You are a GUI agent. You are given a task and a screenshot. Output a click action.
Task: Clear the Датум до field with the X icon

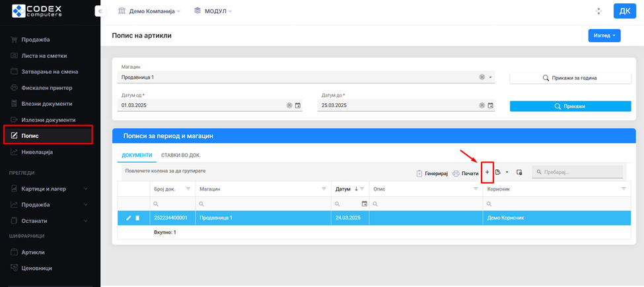click(482, 105)
